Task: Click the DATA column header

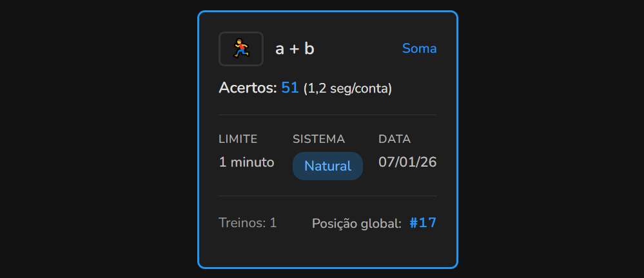Action: 395,139
